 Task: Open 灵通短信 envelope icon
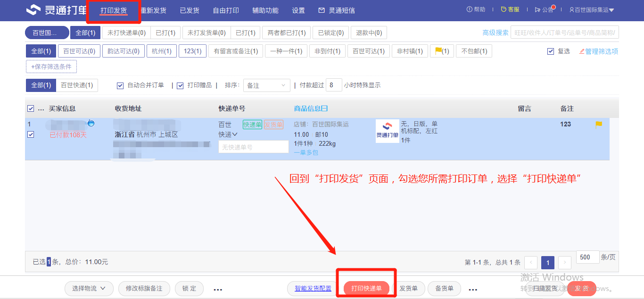(x=322, y=10)
